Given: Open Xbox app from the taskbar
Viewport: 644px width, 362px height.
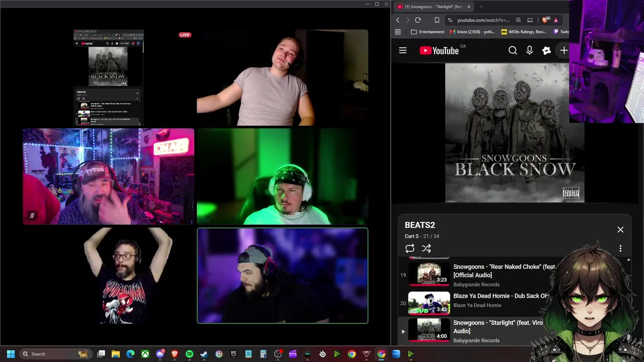Looking at the screenshot, I should tap(145, 354).
